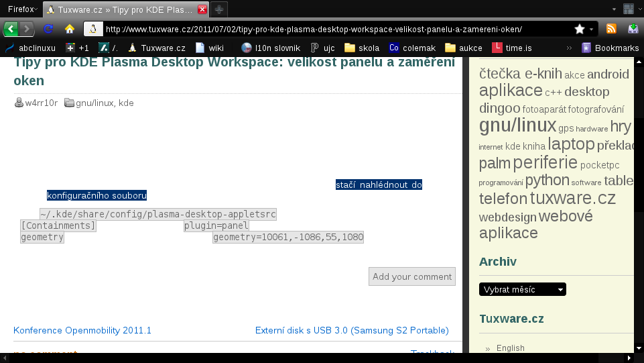The image size is (644, 363).
Task: Open the downloads icon in the toolbar
Action: pos(633,29)
